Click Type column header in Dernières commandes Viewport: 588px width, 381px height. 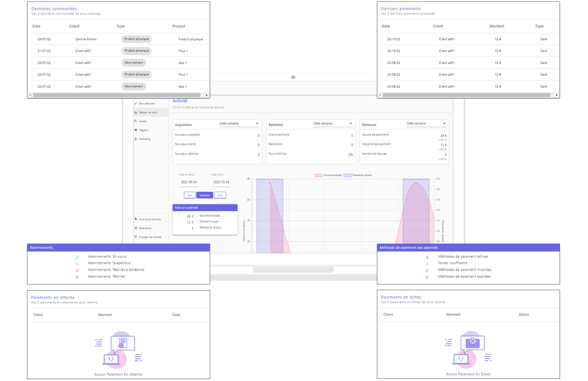tap(120, 26)
